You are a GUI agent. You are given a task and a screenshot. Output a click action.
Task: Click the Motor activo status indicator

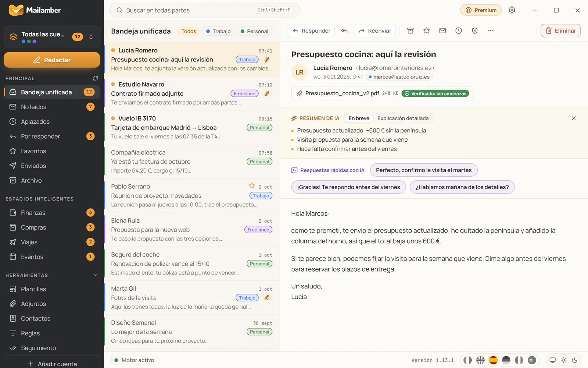pyautogui.click(x=135, y=360)
